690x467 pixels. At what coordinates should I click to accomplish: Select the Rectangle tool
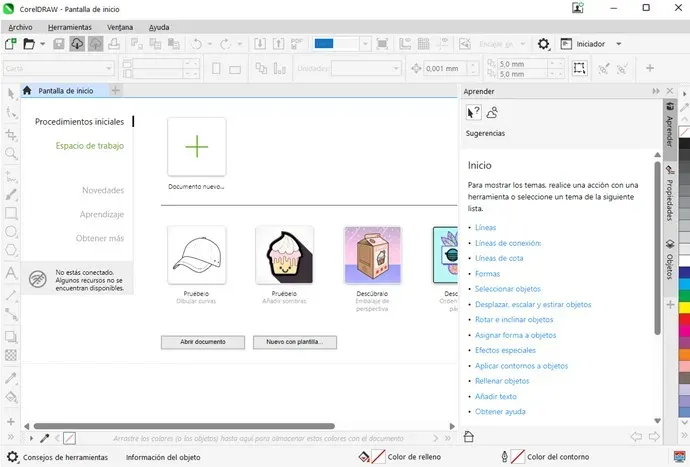click(x=11, y=213)
